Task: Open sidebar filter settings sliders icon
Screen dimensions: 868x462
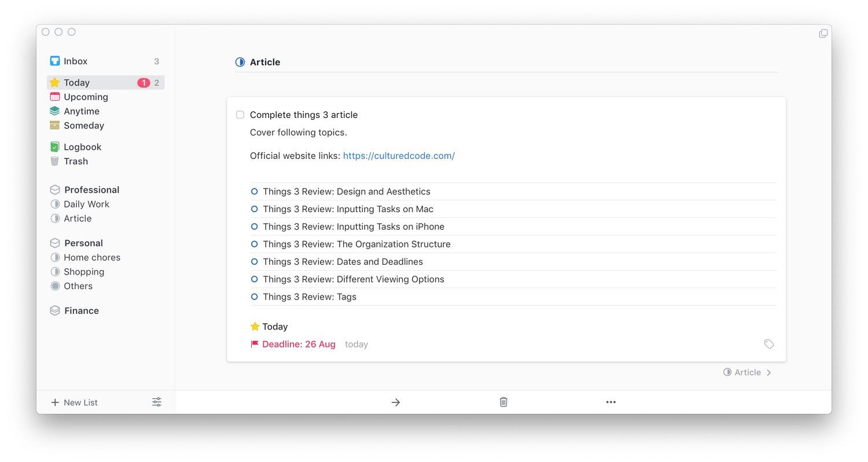Action: [157, 402]
